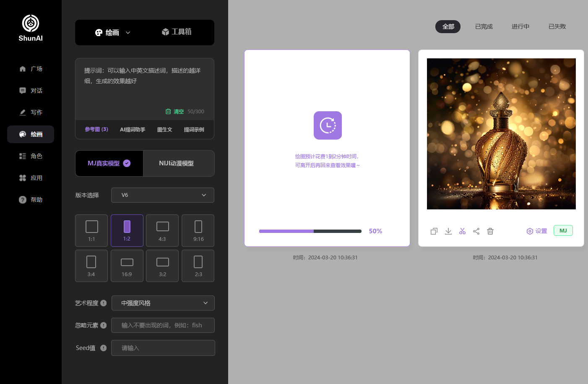Choose the 16:9 aspect ratio option

pyautogui.click(x=127, y=266)
